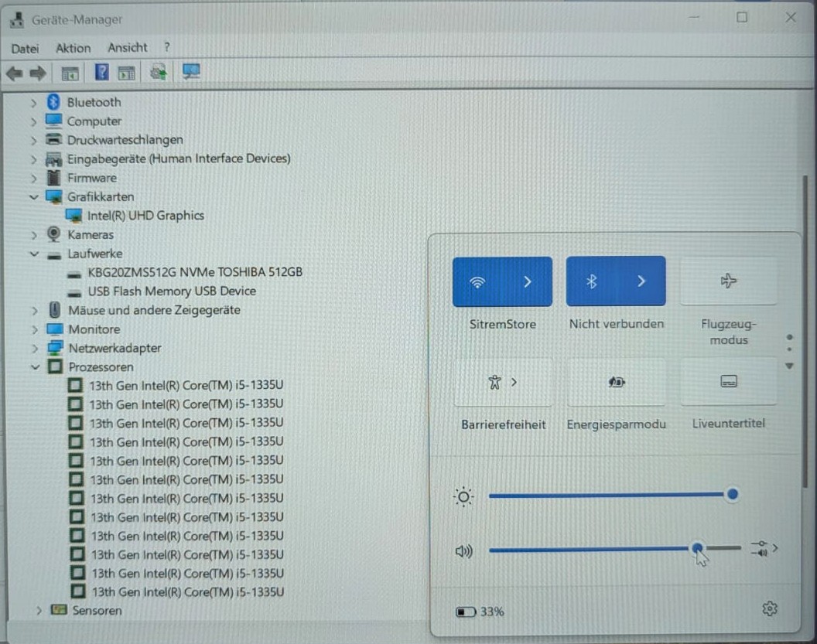Click the update driver toolbar icon
Screen dimensions: 817x644
click(x=159, y=73)
